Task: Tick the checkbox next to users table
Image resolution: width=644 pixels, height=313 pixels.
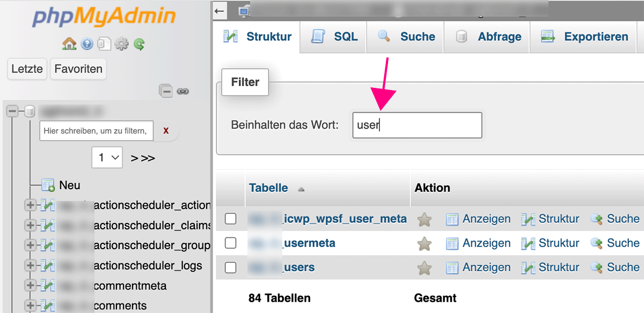Action: point(230,267)
